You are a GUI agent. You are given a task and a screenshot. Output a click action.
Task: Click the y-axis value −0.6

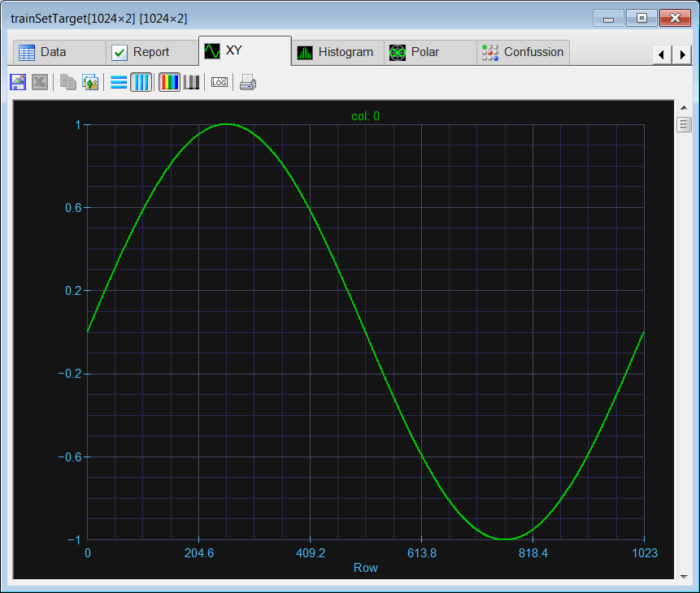coord(70,457)
